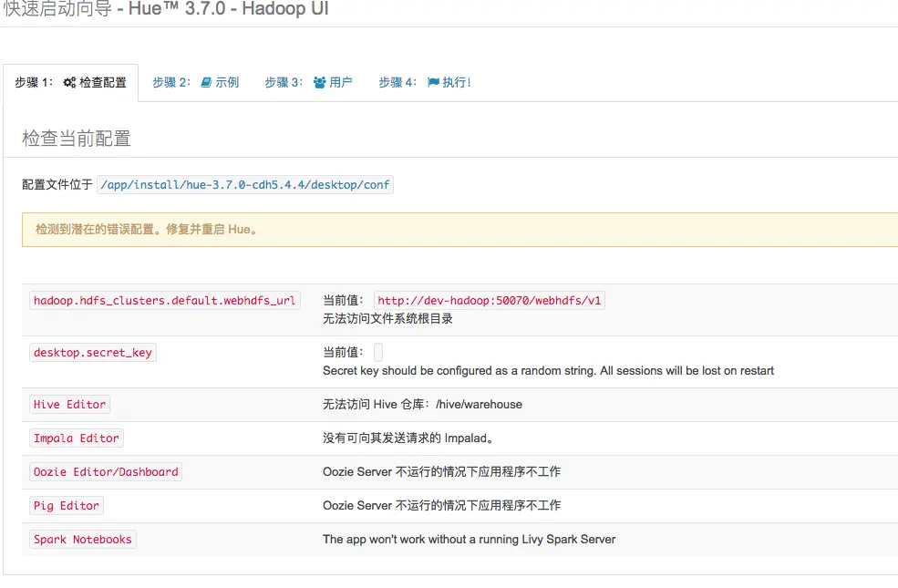Click the Hive Editor label
Viewport: 898px width, 588px height.
70,405
